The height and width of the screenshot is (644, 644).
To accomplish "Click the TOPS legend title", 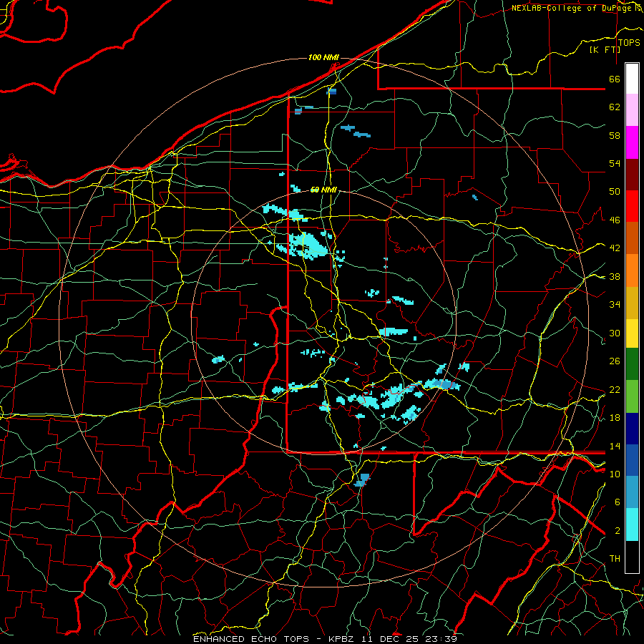I will (x=629, y=43).
